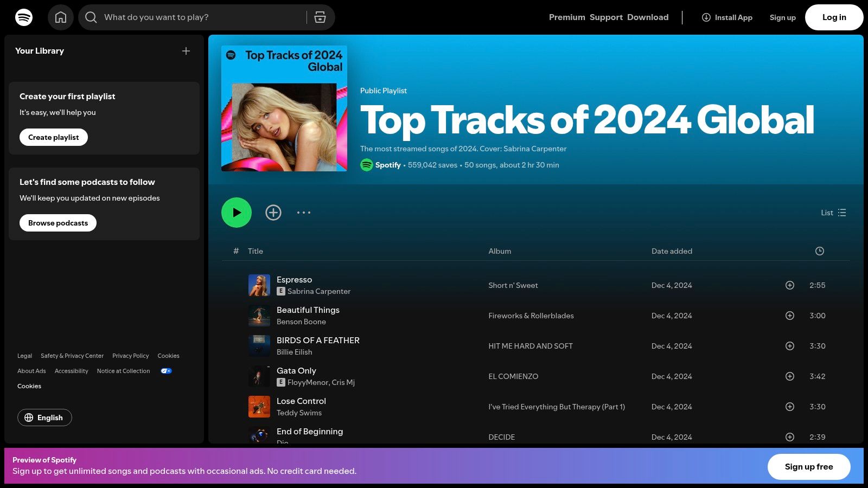The height and width of the screenshot is (488, 868).
Task: Open Premium in top navigation
Action: click(x=567, y=17)
